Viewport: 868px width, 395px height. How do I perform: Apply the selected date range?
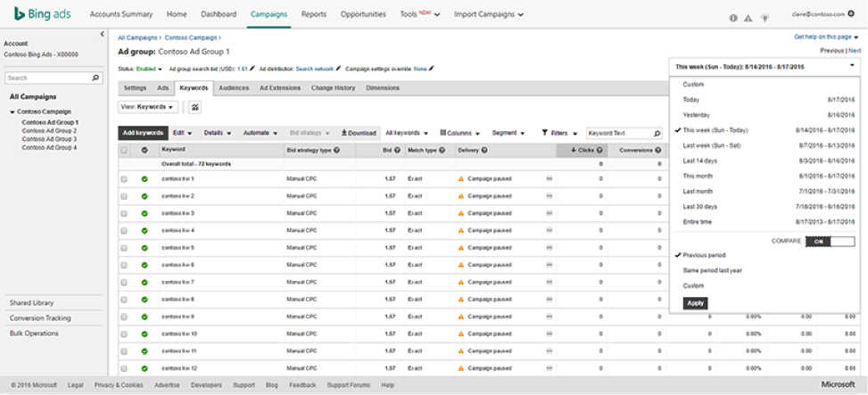(x=695, y=303)
